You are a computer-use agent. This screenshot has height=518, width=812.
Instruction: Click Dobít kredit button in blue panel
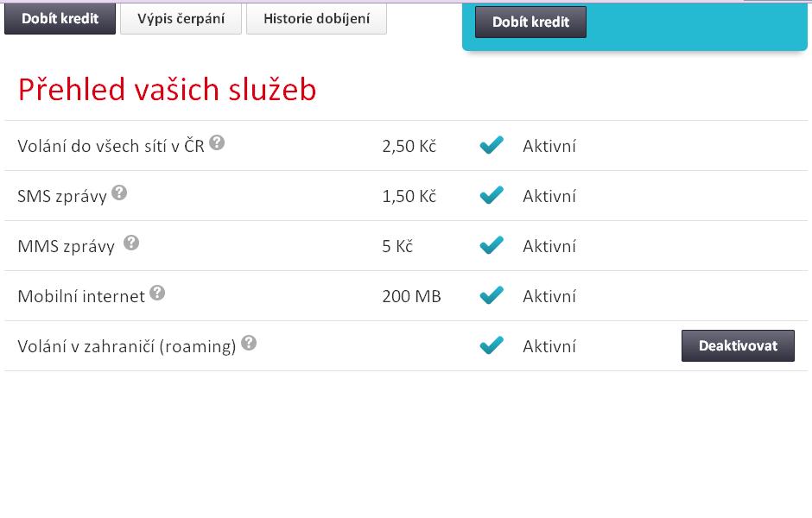(530, 22)
